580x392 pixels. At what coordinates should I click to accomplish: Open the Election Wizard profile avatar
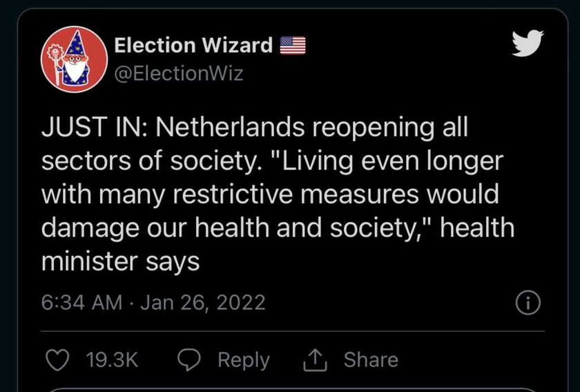click(x=75, y=59)
